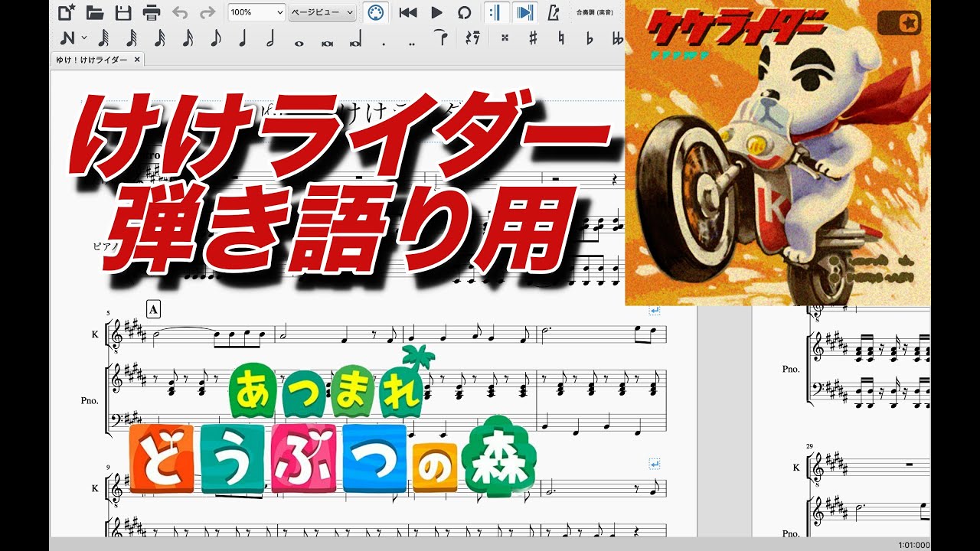The height and width of the screenshot is (551, 980).
Task: Select the ピアノ instrument name
Action: coord(105,247)
